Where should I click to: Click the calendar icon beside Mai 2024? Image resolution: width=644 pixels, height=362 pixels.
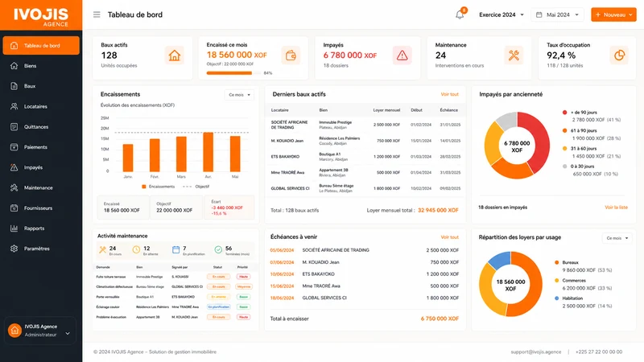click(539, 14)
